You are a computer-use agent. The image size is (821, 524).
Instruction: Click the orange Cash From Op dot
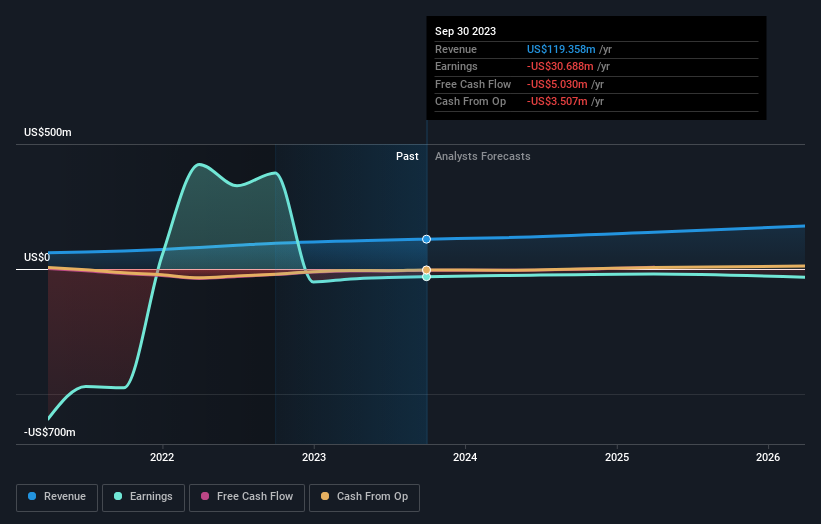[325, 496]
